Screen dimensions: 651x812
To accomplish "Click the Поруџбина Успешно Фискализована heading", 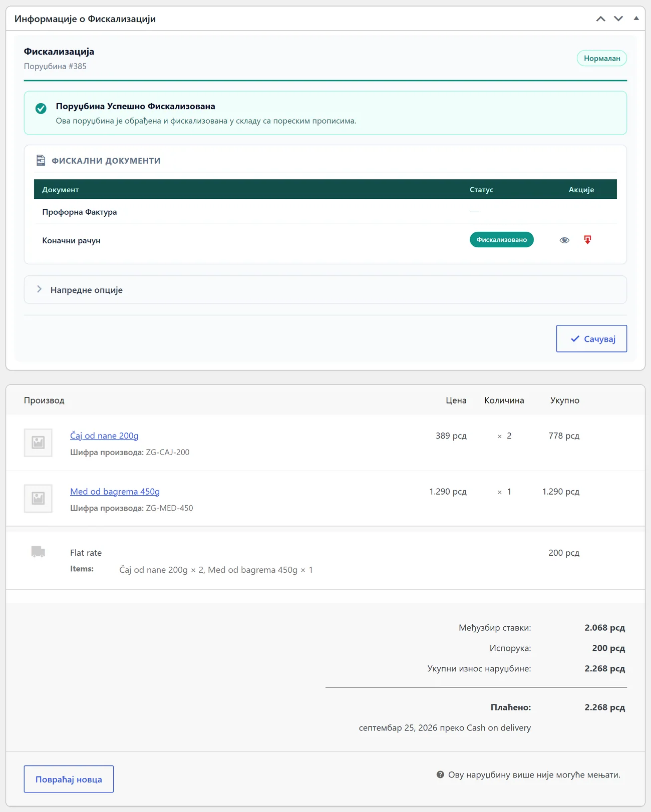I will (x=135, y=106).
